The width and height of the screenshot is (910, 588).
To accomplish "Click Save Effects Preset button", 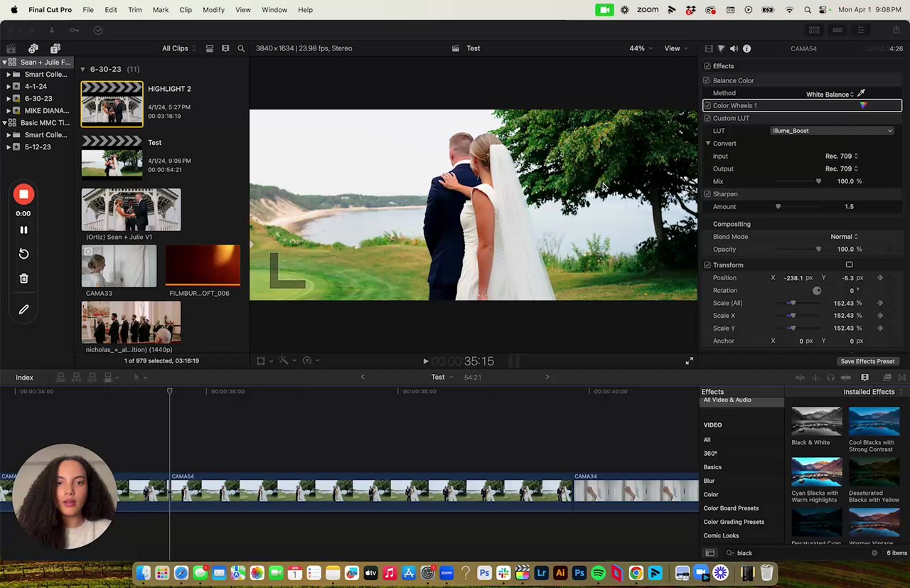I will click(x=867, y=361).
